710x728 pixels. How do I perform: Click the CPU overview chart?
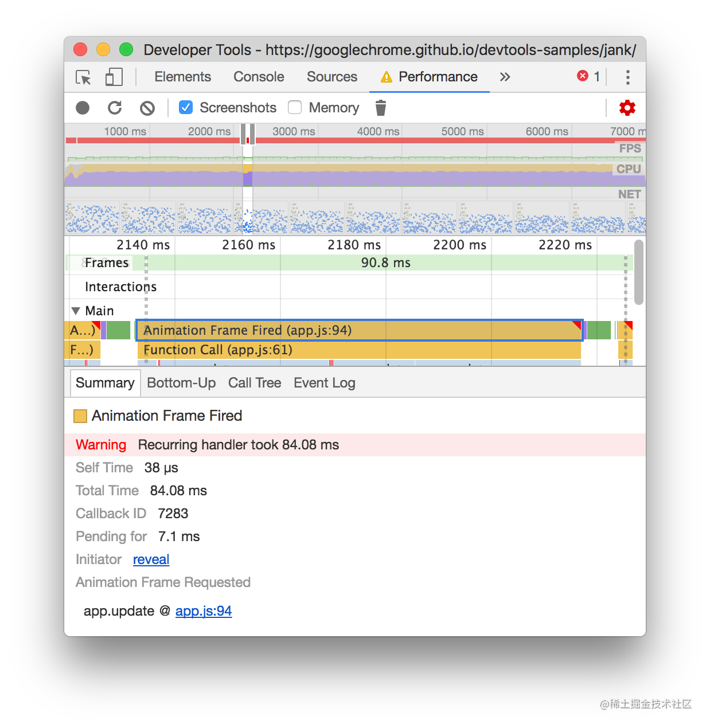coord(355,175)
